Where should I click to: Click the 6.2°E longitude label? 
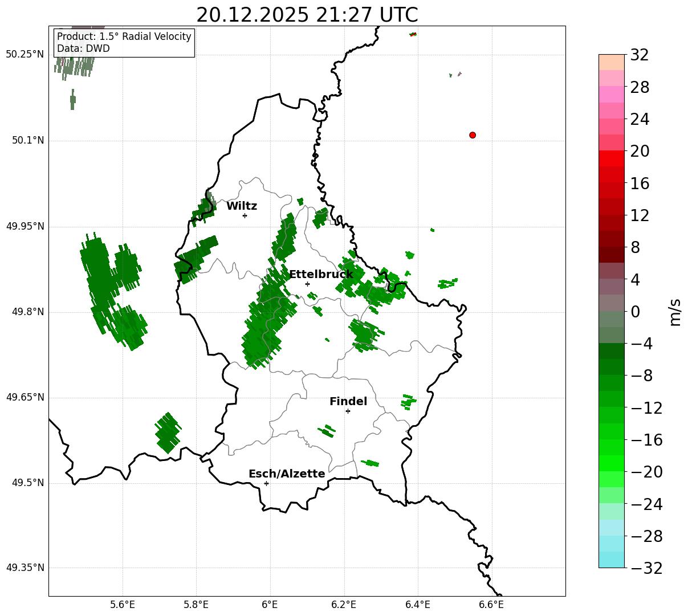pos(344,605)
